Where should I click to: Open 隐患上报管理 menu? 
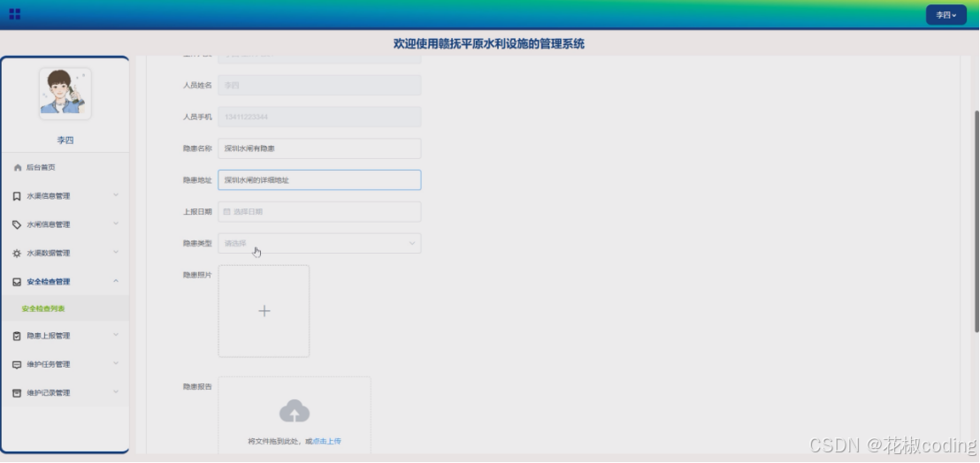coord(65,336)
